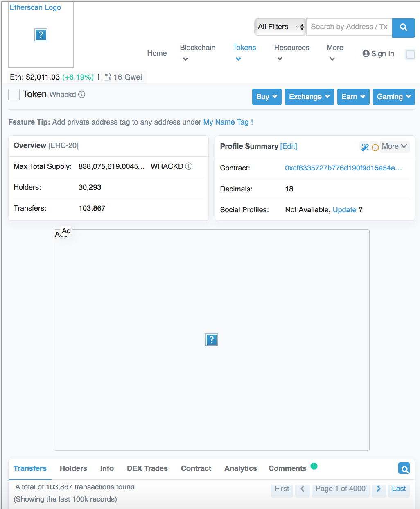The width and height of the screenshot is (420, 509).
Task: Switch to the Holders tab
Action: click(x=73, y=468)
